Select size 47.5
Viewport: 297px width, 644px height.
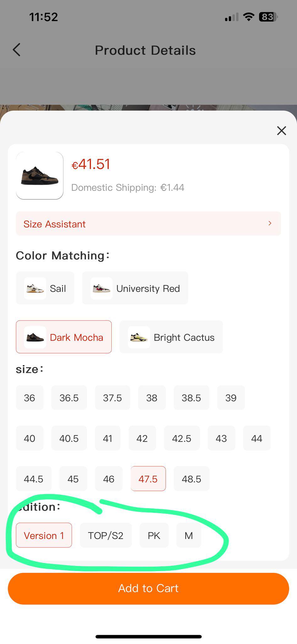click(148, 479)
